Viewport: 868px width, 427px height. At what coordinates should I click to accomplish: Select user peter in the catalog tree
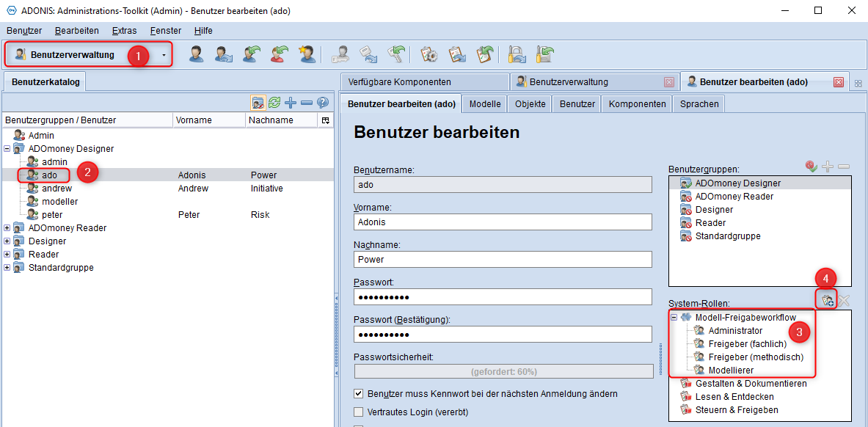tap(52, 215)
